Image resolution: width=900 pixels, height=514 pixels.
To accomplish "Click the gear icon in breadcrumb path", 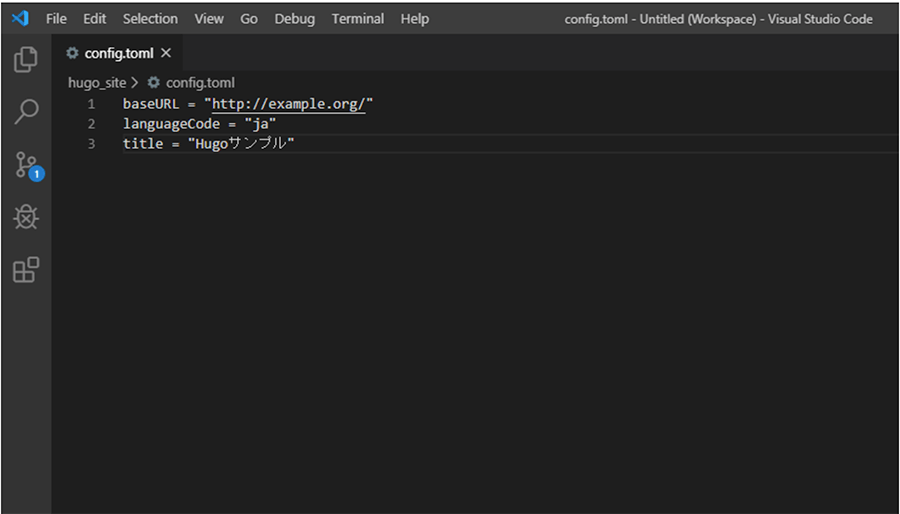I will 153,83.
